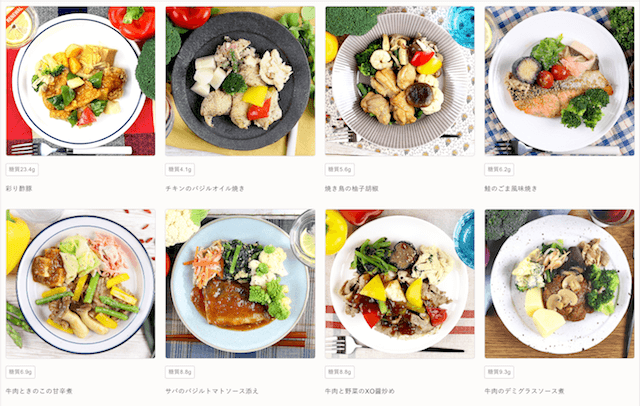640x406 pixels.
Task: Open the 牛肉ときのこの甘辛煮 dish photo
Action: click(x=80, y=284)
